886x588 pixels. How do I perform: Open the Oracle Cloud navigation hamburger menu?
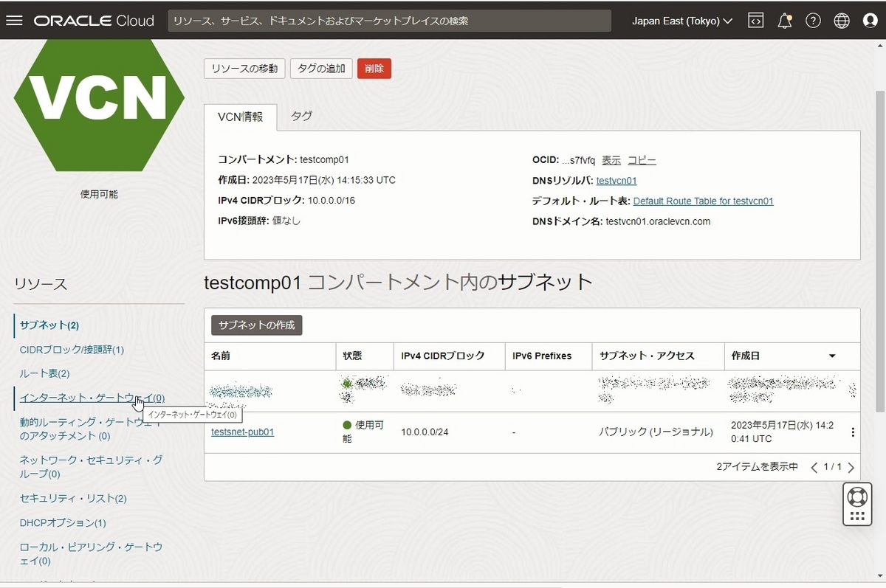click(x=14, y=20)
